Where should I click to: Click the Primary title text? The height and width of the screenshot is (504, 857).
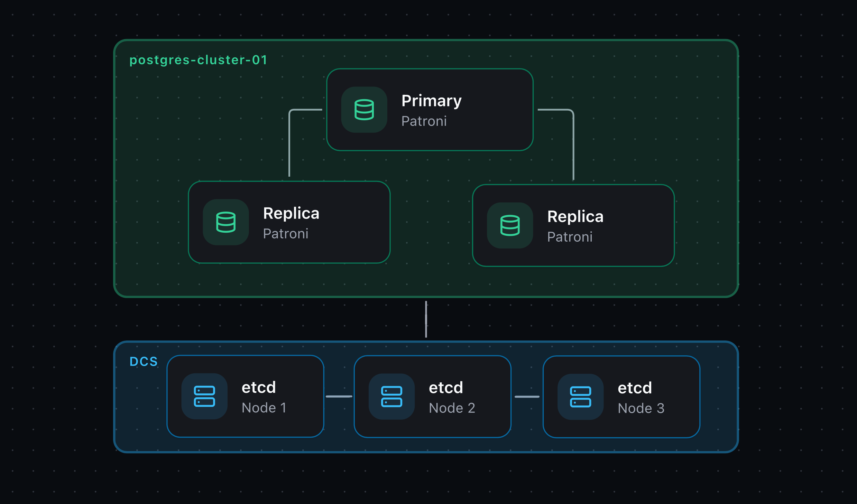pyautogui.click(x=432, y=101)
